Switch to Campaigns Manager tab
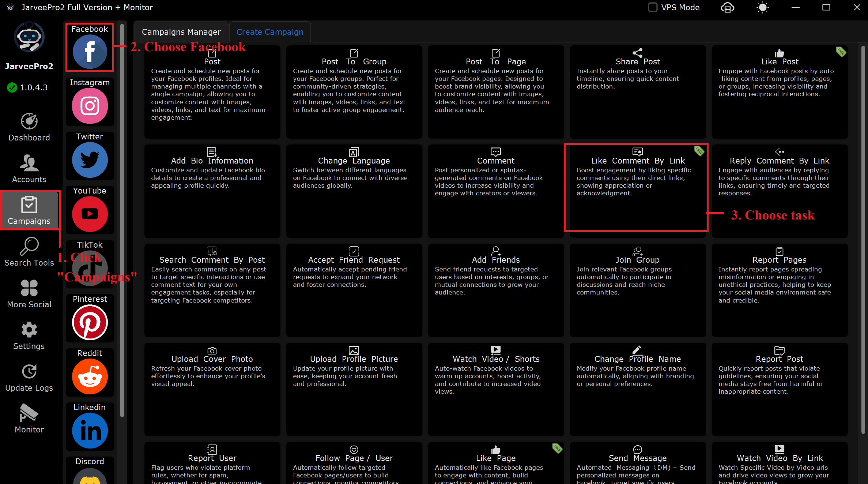This screenshot has width=868, height=484. (181, 32)
